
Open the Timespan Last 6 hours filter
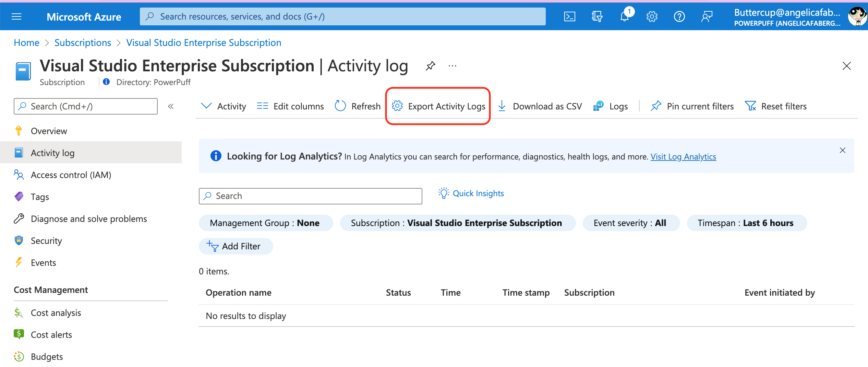coord(746,223)
